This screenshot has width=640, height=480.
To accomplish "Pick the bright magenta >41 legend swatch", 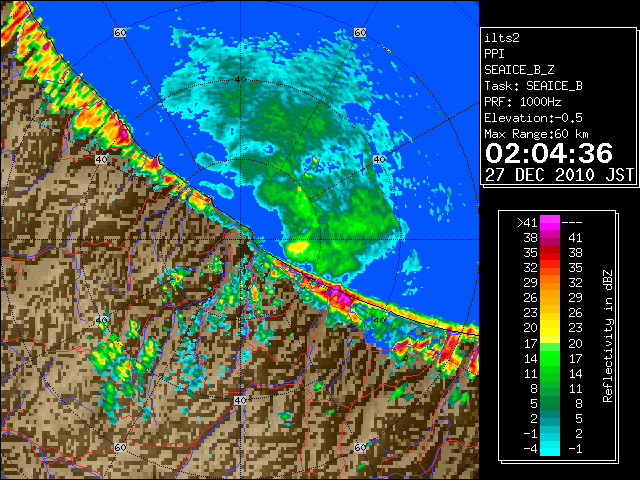I will click(x=550, y=222).
